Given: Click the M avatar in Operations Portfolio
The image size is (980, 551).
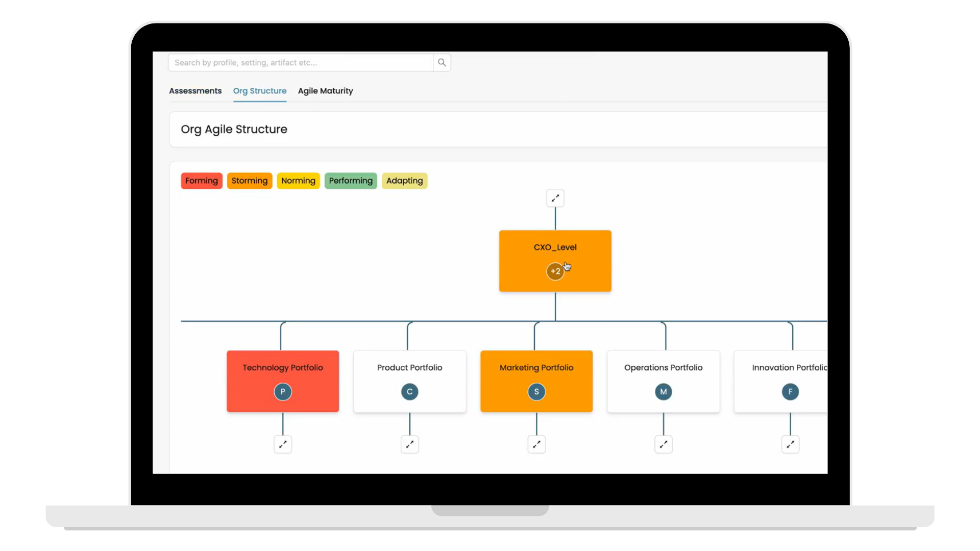Looking at the screenshot, I should pos(663,392).
